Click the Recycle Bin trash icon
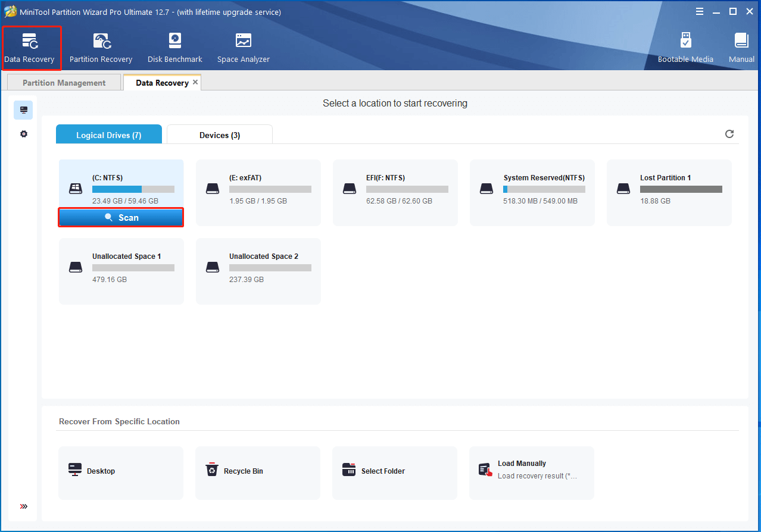Screen dimensions: 761x532 (x=212, y=470)
